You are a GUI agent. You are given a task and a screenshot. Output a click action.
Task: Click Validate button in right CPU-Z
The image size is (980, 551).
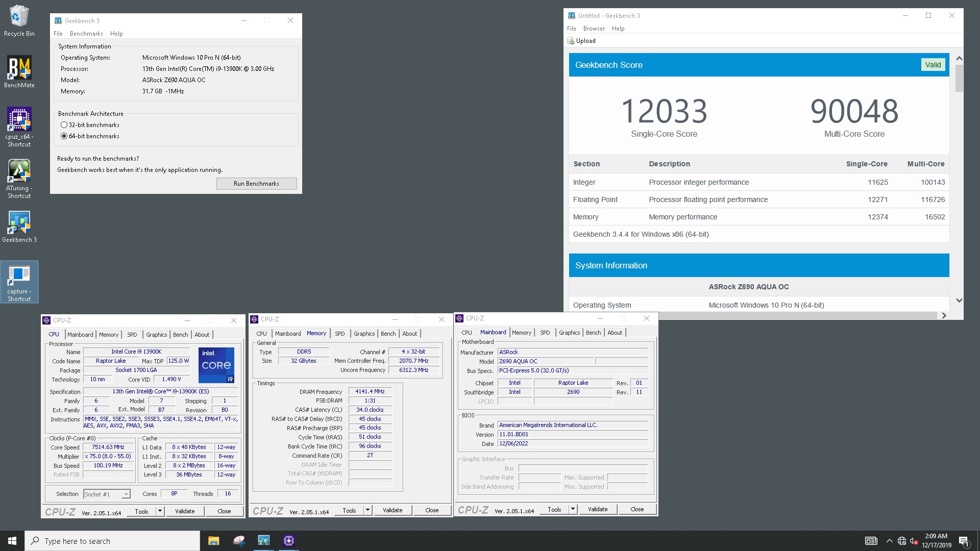(598, 509)
